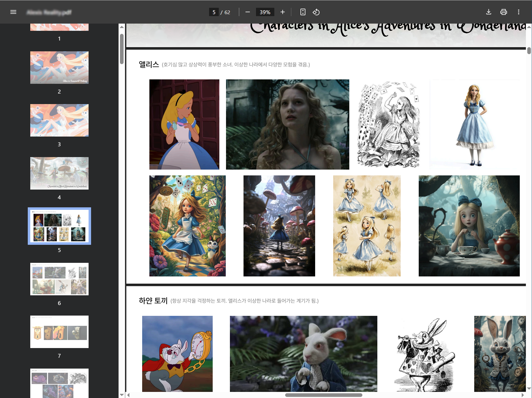Click the document scroll left arrow
The height and width of the screenshot is (398, 532).
[128, 395]
